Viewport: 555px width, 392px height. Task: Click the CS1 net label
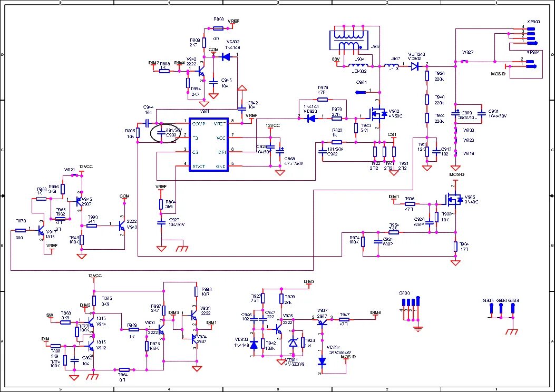point(392,134)
